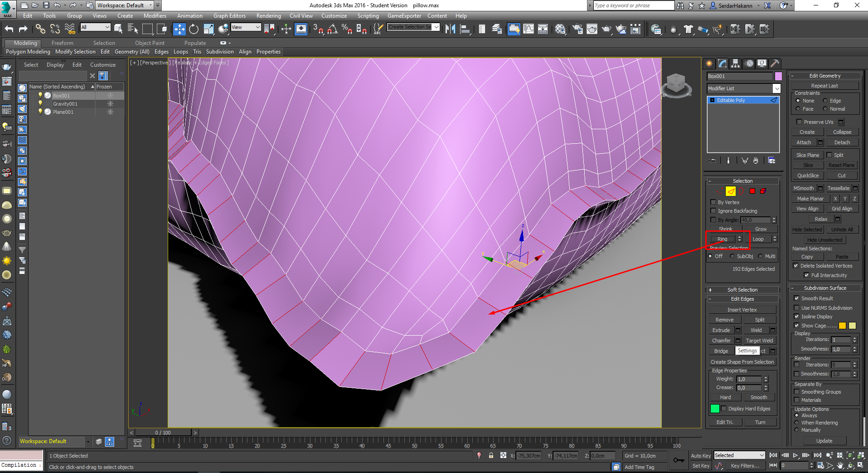Image resolution: width=868 pixels, height=473 pixels.
Task: Open the Material Editor icon
Action: pos(560,29)
